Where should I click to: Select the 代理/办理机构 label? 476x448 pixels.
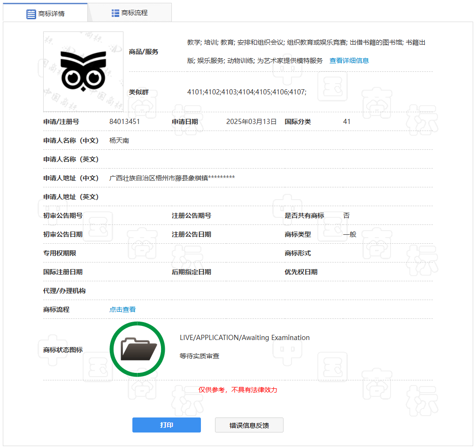[64, 291]
